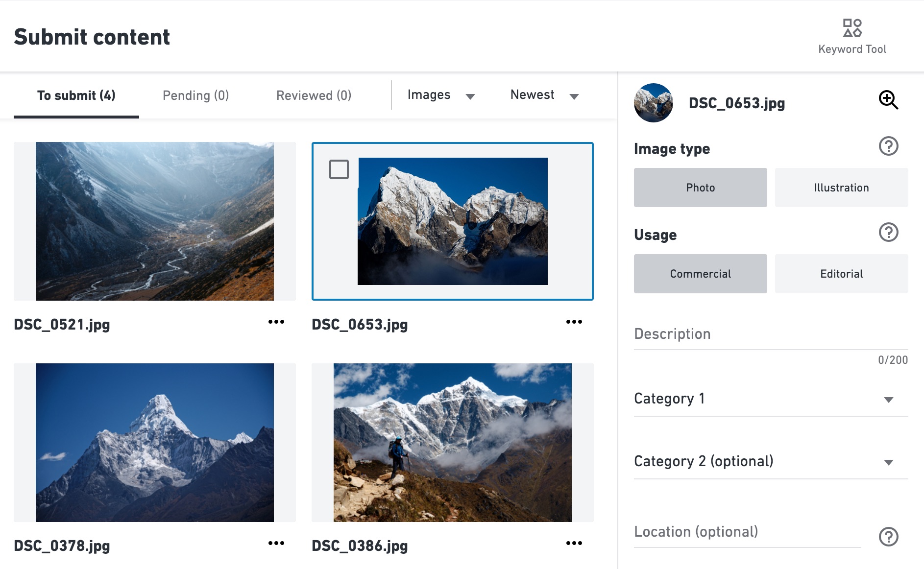
Task: Expand the Images filter dropdown
Action: (x=441, y=95)
